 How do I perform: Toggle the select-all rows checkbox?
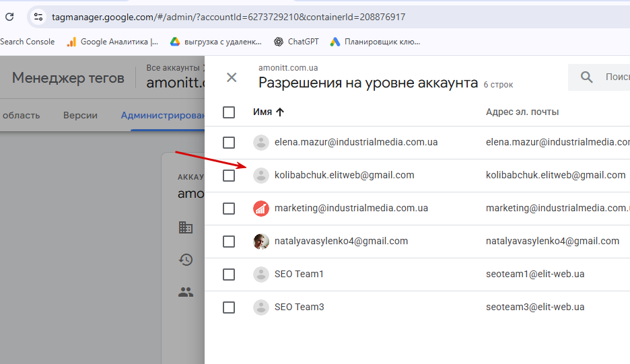(x=229, y=112)
